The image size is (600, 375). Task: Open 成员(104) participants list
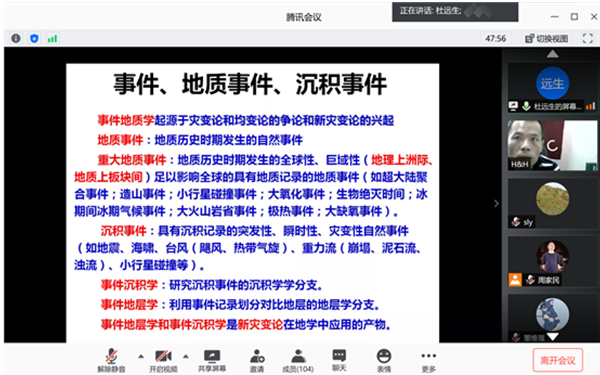pyautogui.click(x=298, y=360)
